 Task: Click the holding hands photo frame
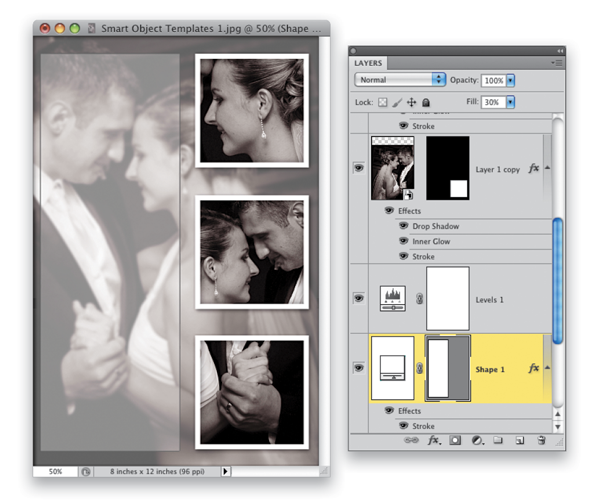(252, 392)
